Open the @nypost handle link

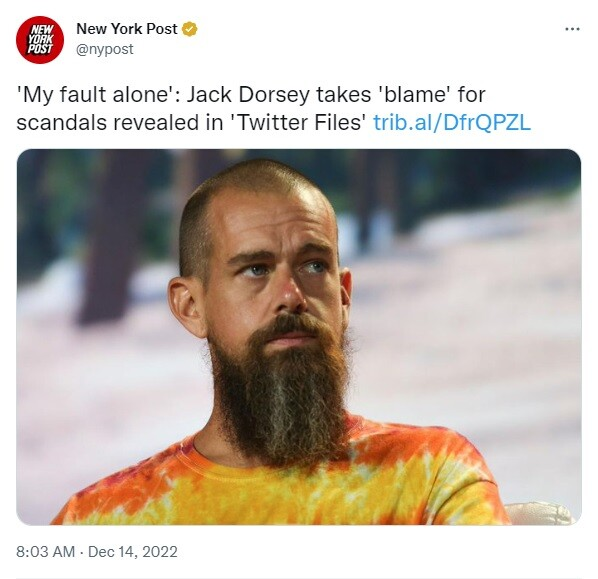105,49
